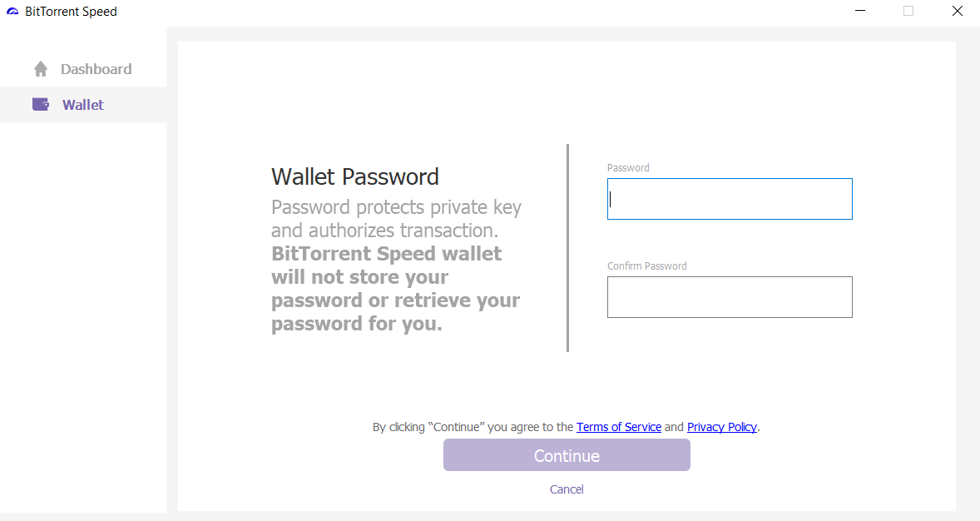Select the Wallet sidebar label
Screen dimensions: 980x521
83,105
